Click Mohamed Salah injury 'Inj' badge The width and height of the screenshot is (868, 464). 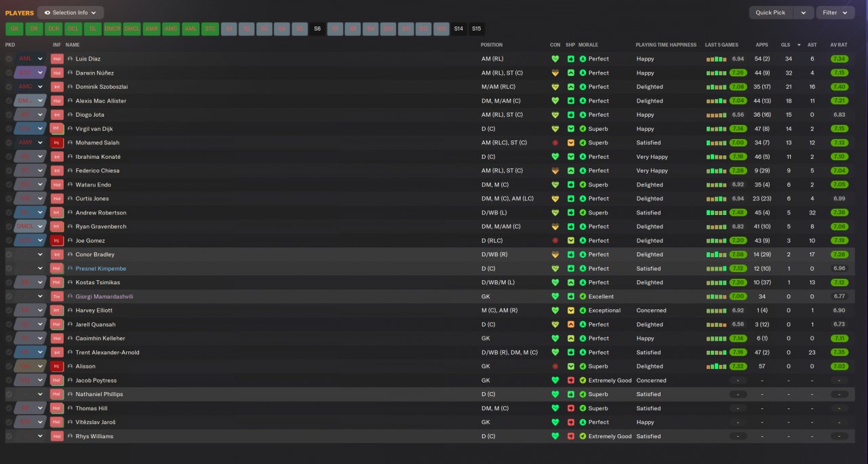pyautogui.click(x=57, y=142)
